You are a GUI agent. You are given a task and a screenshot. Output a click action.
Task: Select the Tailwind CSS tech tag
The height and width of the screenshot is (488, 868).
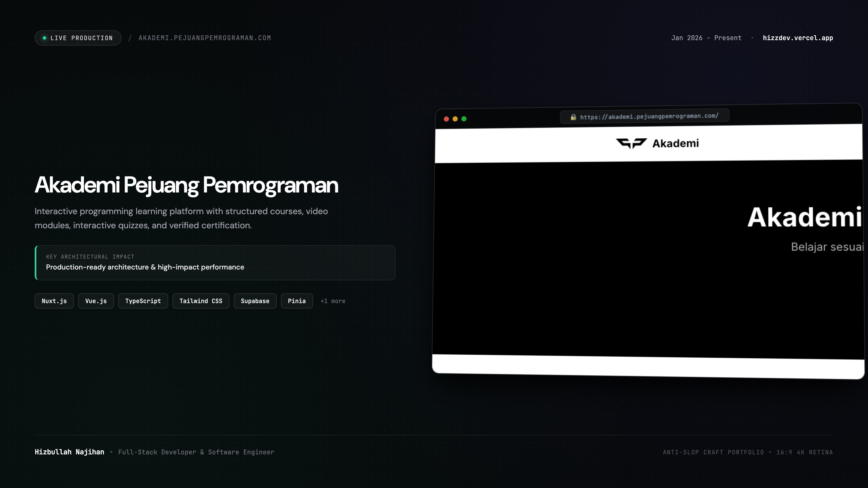201,301
